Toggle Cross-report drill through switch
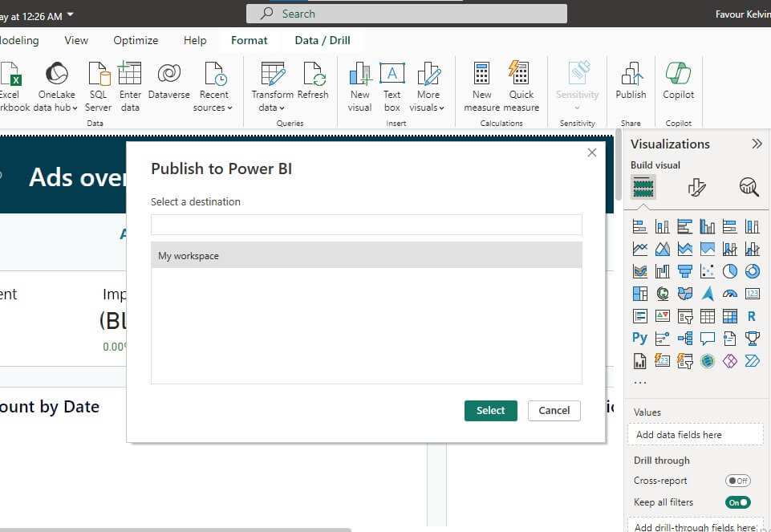This screenshot has height=532, width=771. coord(737,481)
